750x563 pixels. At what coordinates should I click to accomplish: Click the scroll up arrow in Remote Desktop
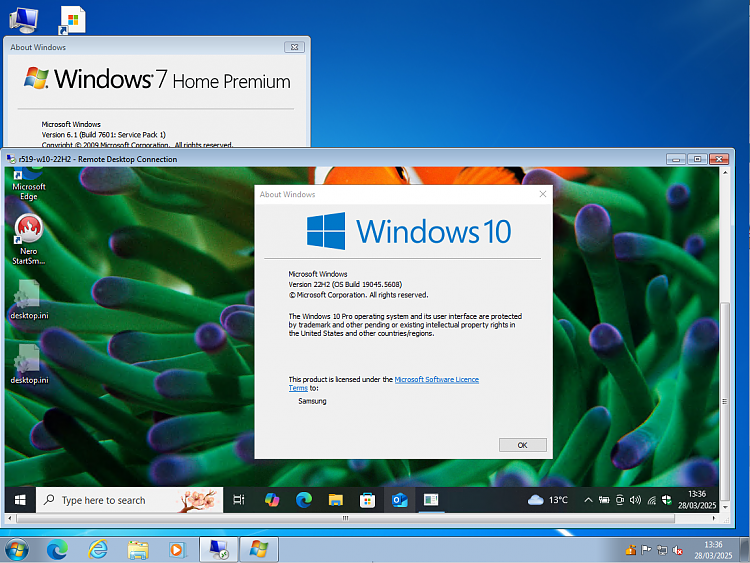coord(725,172)
